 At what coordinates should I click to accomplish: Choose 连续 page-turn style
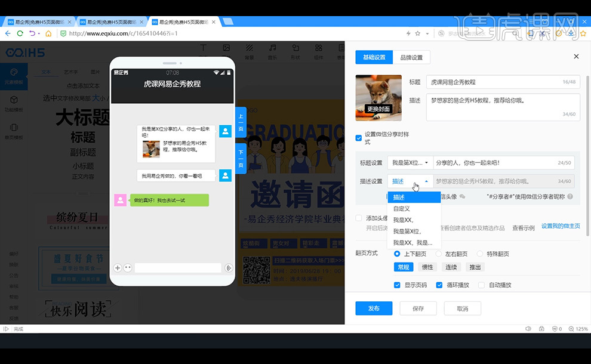(x=451, y=267)
